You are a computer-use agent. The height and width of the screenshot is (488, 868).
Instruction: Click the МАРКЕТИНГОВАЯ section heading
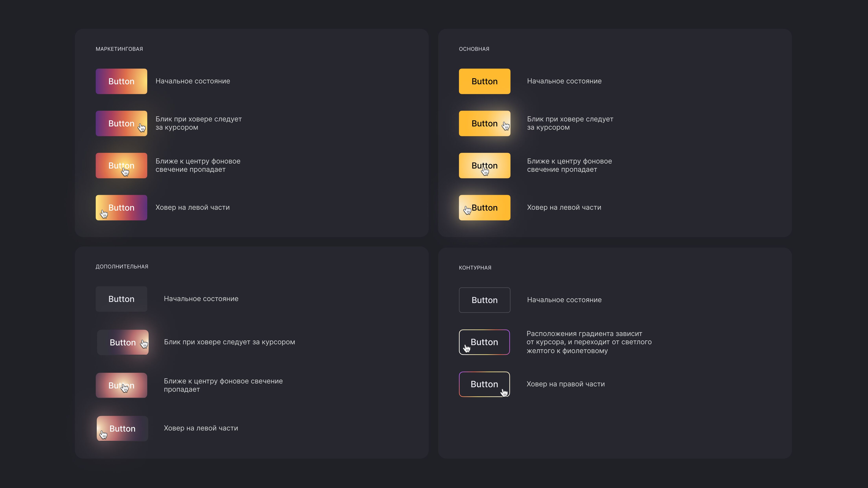click(x=119, y=49)
